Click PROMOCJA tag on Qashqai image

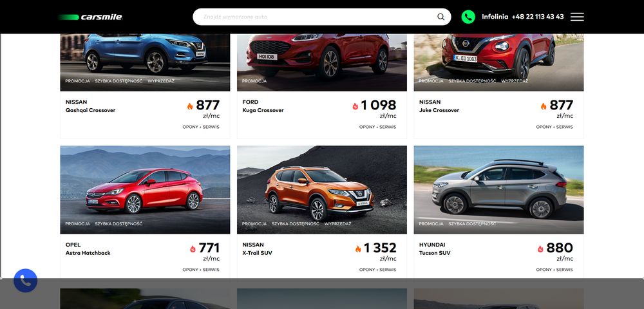click(x=78, y=81)
